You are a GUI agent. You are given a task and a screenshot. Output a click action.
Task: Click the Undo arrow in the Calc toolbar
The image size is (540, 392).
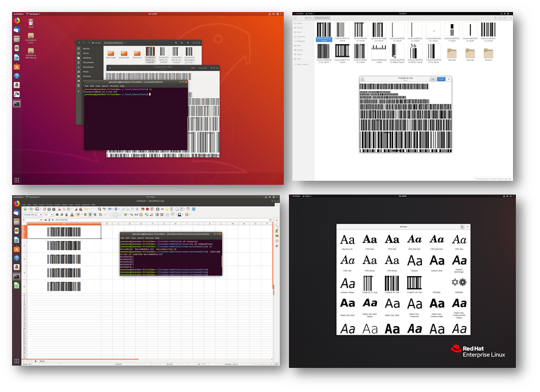pyautogui.click(x=86, y=209)
